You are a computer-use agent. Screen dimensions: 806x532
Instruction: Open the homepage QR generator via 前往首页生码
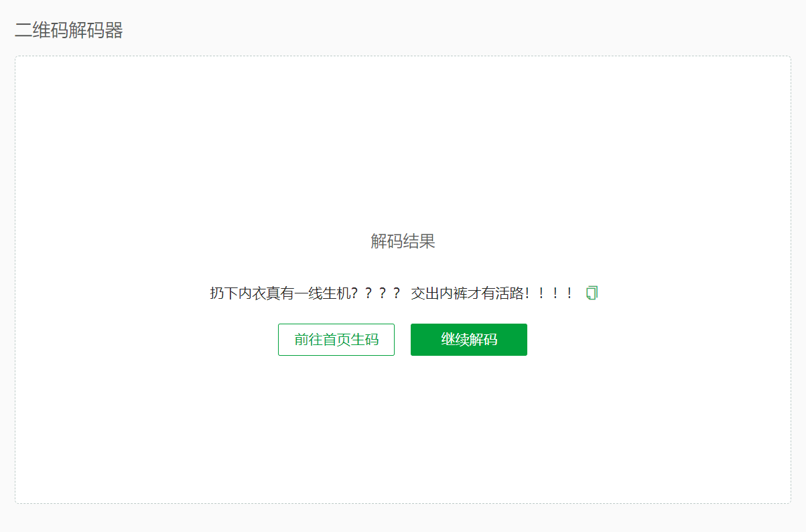[336, 340]
